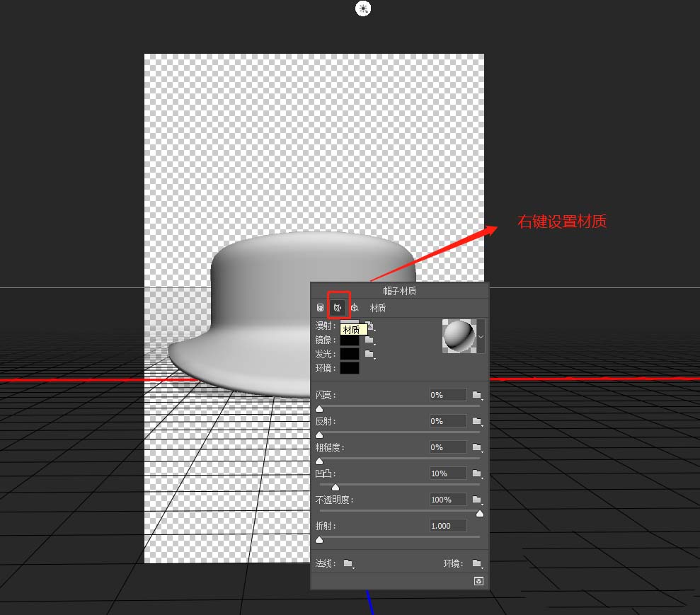Click the 发光 black color swatch
Screen dimensions: 700x615
tap(350, 354)
